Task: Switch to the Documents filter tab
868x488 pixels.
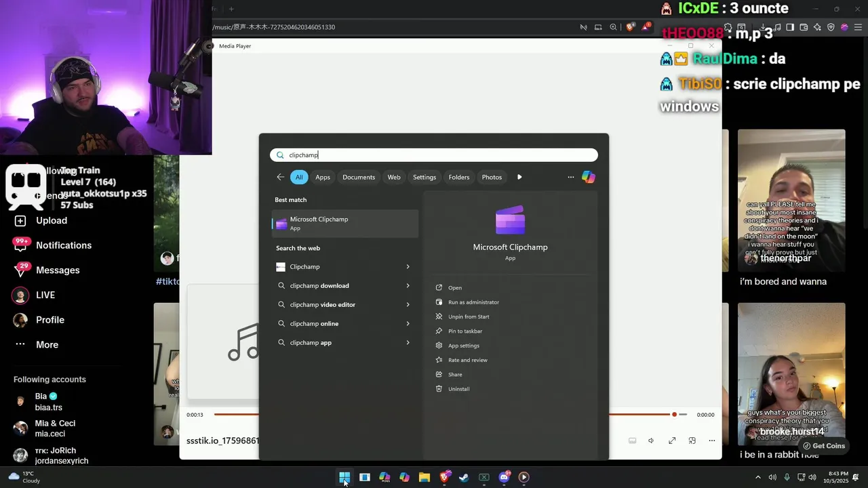Action: coord(359,177)
